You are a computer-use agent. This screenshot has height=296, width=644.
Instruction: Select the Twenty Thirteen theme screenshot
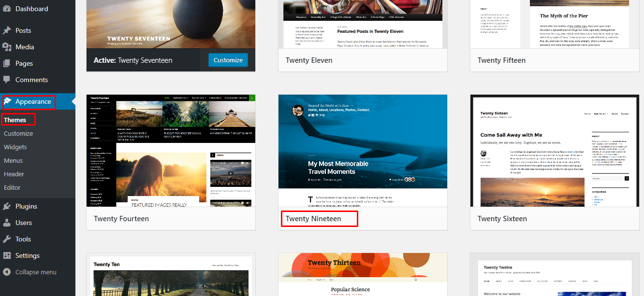point(363,274)
